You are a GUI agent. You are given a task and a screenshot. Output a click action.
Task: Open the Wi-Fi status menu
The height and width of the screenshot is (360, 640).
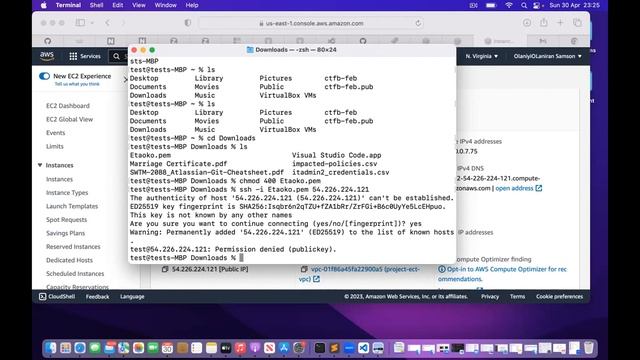[509, 5]
